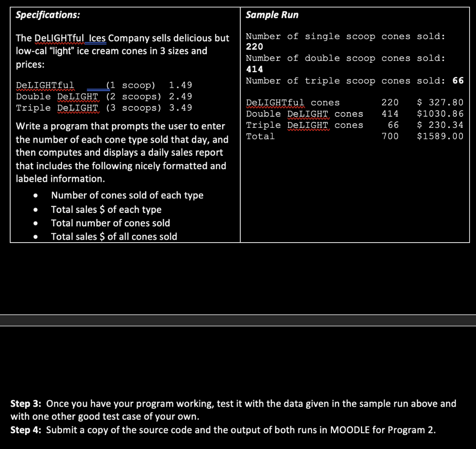Click the bold 66 at line end
476x449 pixels.
click(459, 80)
